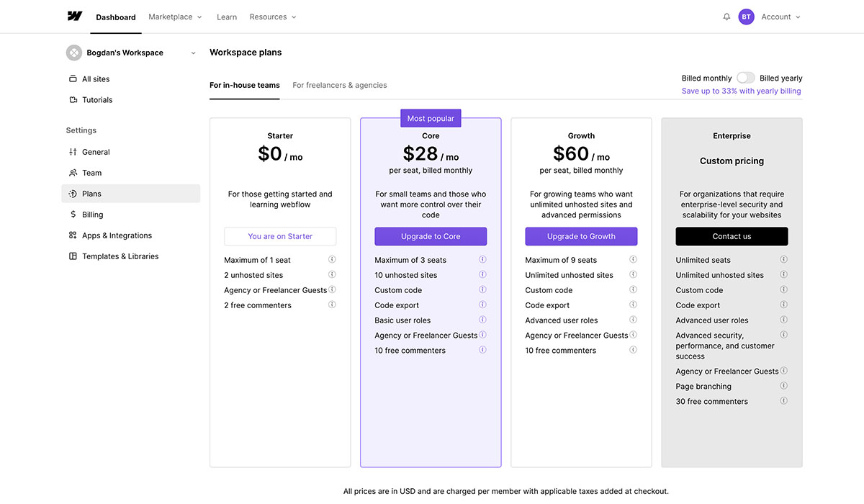The height and width of the screenshot is (504, 864).
Task: Switch billing to yearly with the toggle
Action: point(745,77)
